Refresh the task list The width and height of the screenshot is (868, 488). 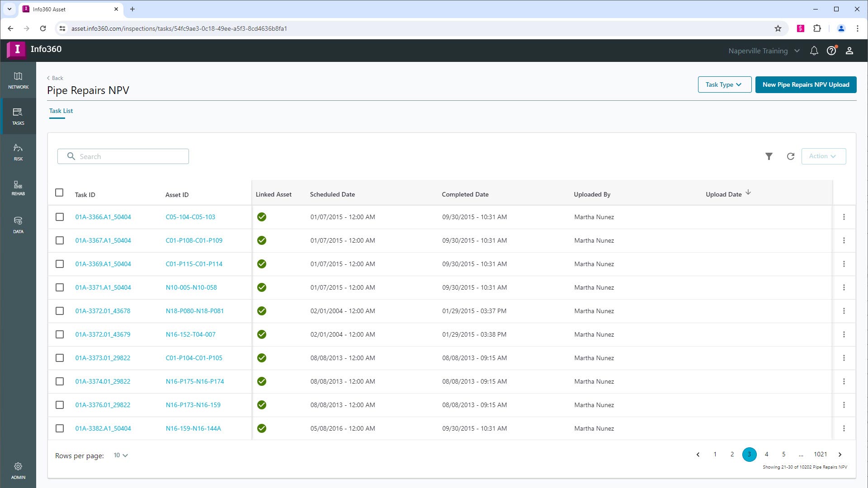(790, 156)
